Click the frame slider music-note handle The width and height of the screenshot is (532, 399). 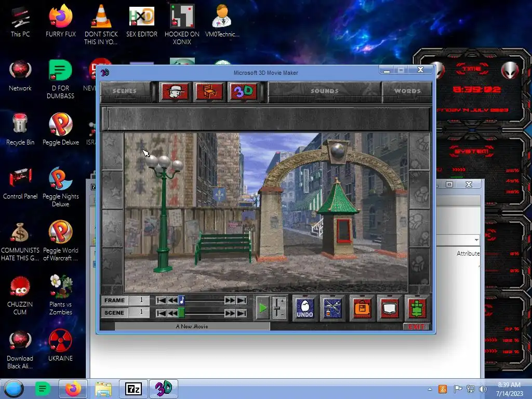point(181,300)
